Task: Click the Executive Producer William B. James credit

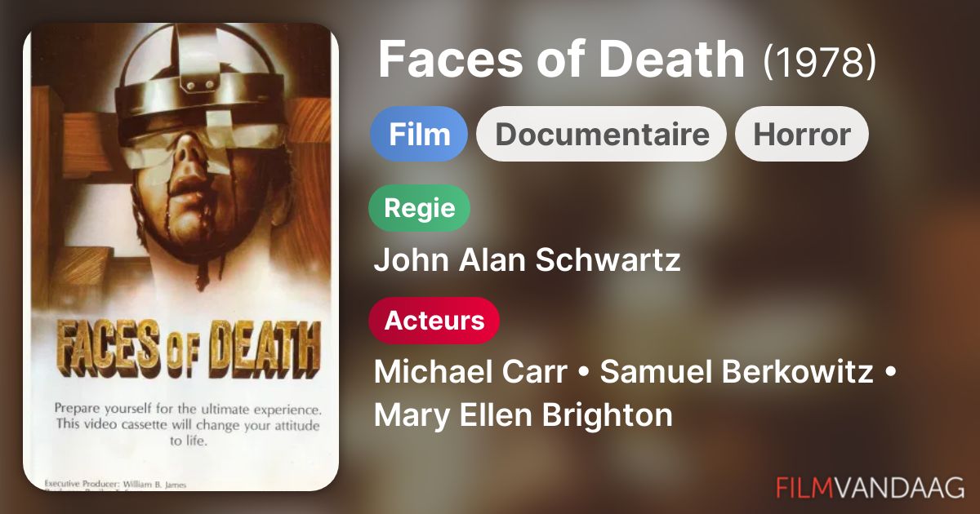Action: (115, 484)
